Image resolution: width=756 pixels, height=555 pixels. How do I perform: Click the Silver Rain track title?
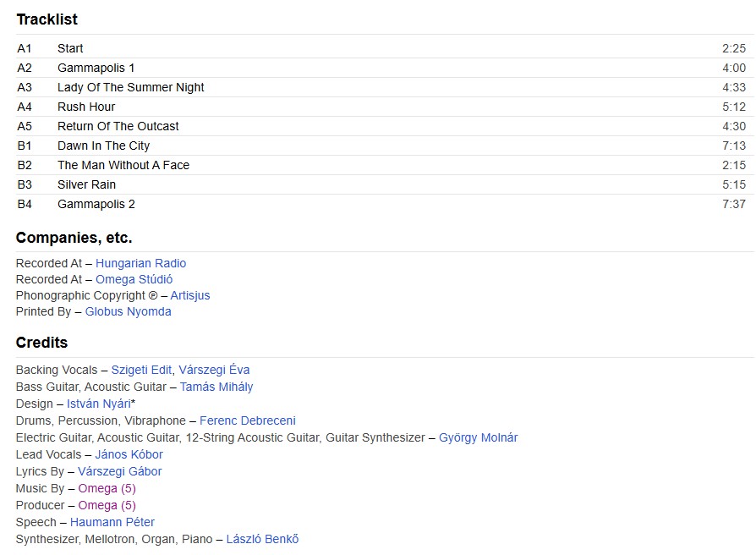86,184
